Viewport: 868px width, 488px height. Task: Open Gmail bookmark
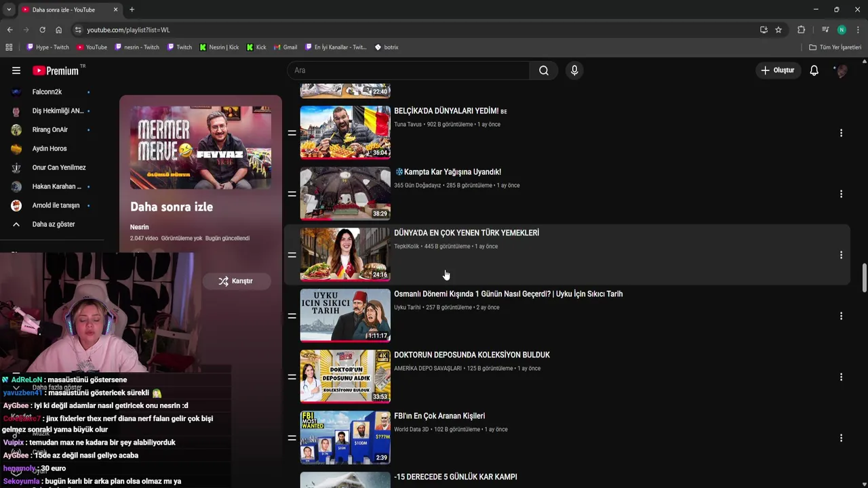point(285,47)
